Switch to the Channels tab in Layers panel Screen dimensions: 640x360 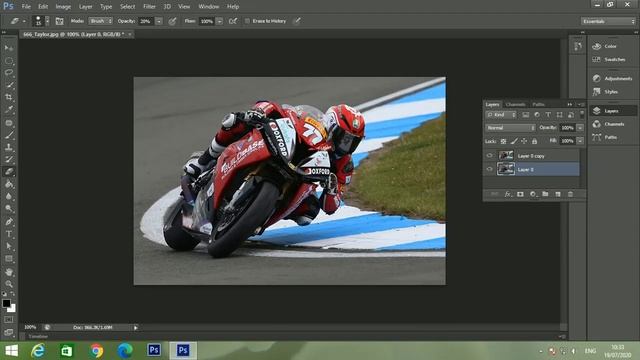(x=516, y=104)
